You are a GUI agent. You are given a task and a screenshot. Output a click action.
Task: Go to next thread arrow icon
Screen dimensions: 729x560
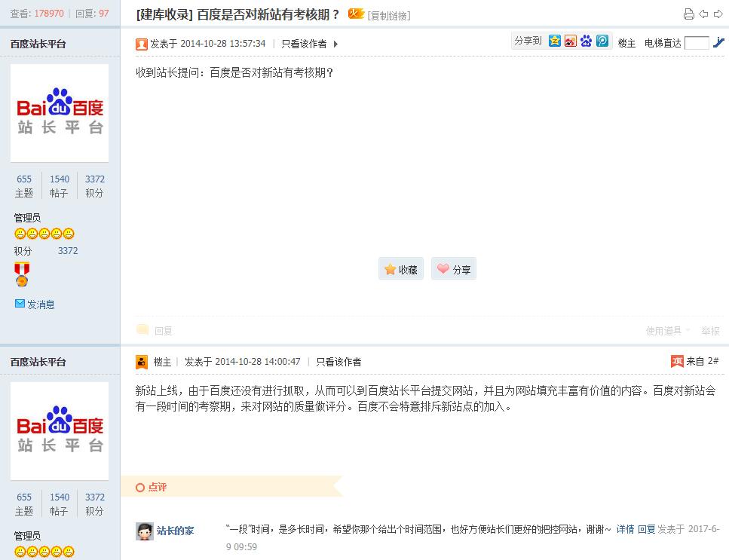717,14
